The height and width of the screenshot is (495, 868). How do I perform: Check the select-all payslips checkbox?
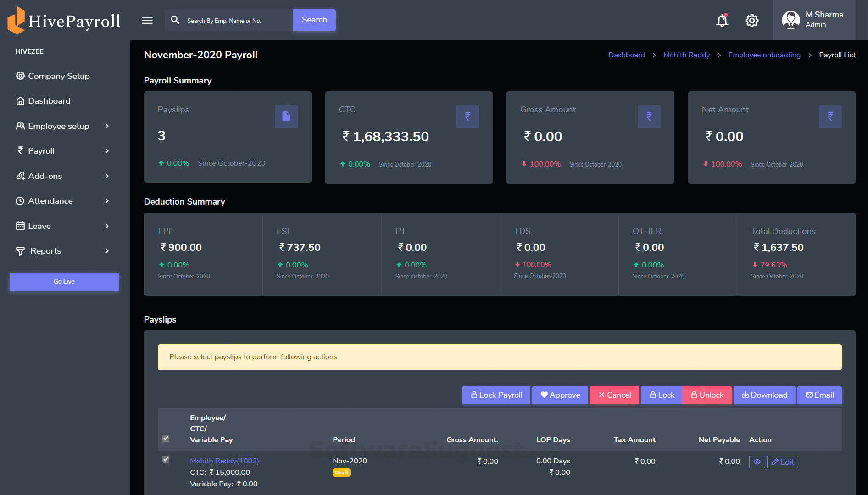point(166,439)
